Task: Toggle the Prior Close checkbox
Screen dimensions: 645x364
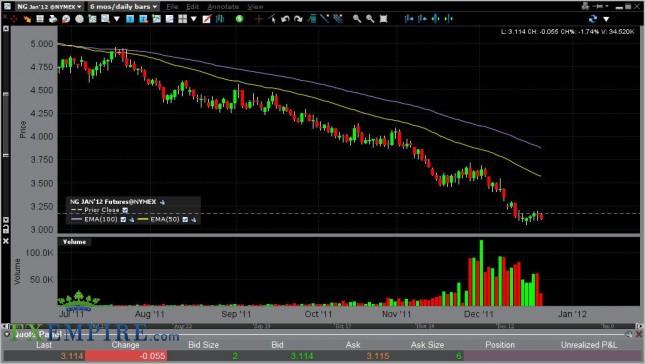Action: (x=125, y=210)
